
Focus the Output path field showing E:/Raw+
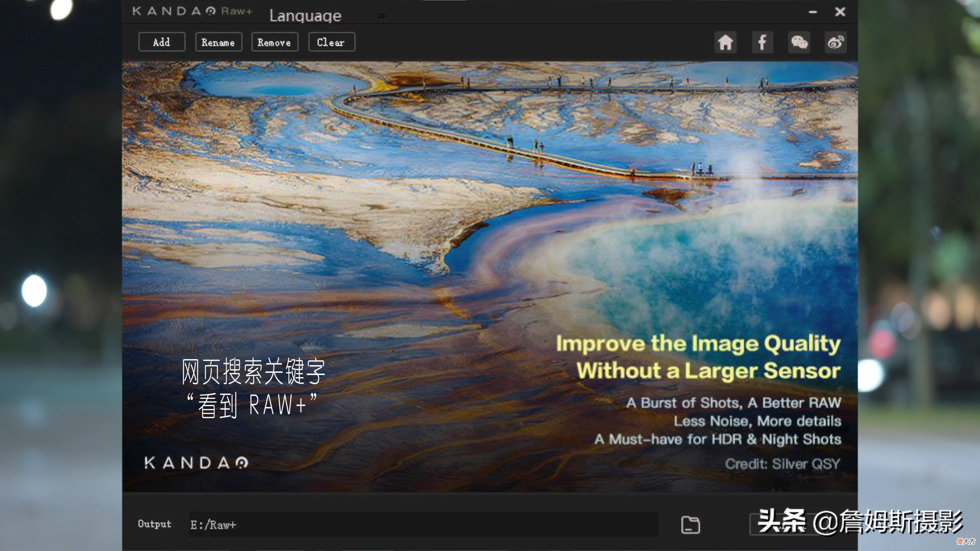tap(423, 525)
